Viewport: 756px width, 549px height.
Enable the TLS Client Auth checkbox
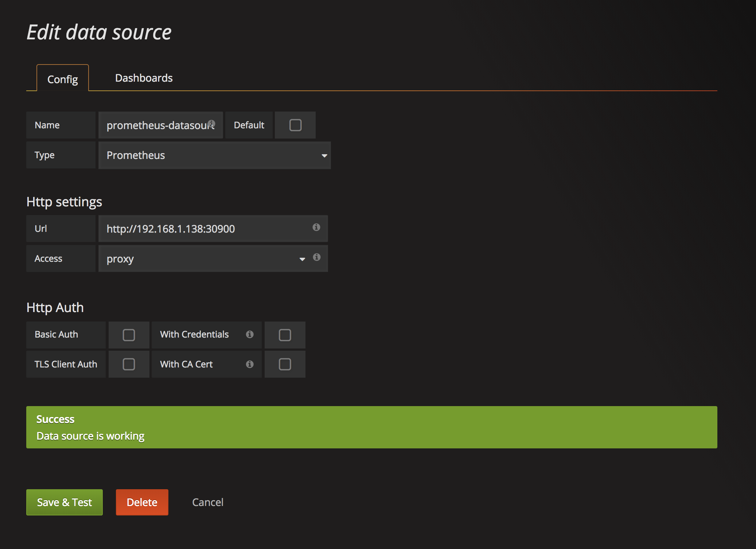click(129, 364)
